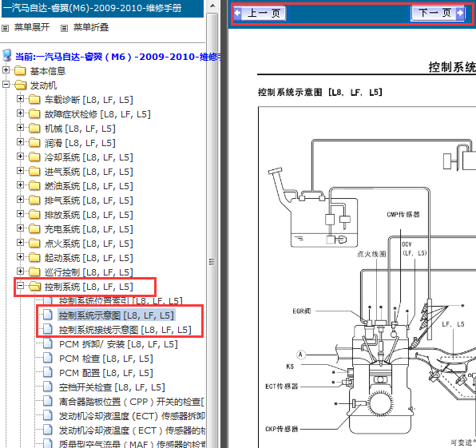Click page icon of 离合器踏板位置 (CPP) 开关
The image size is (476, 448).
48,401
